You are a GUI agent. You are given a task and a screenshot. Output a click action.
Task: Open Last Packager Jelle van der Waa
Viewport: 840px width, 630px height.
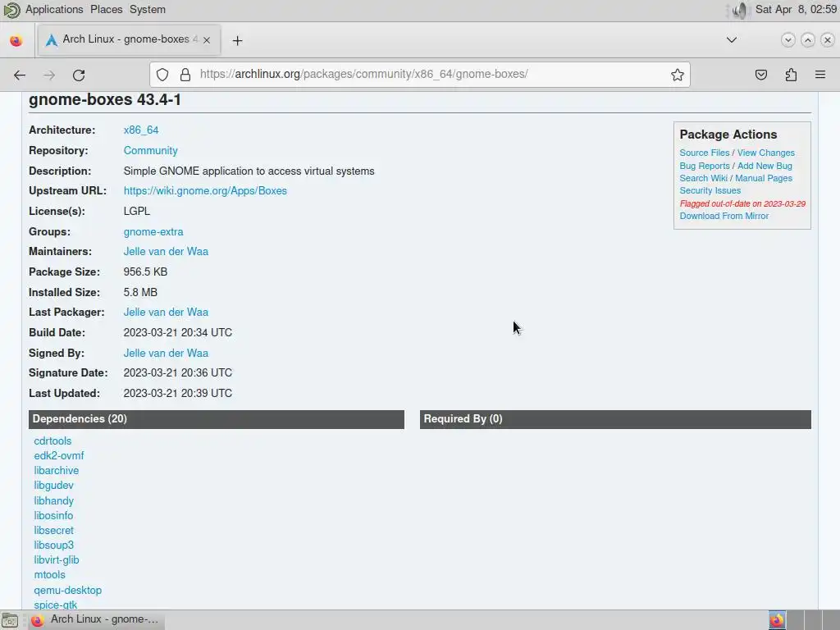point(166,313)
